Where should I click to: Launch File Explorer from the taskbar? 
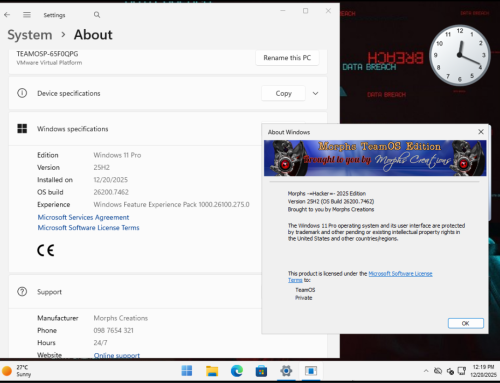click(212, 371)
